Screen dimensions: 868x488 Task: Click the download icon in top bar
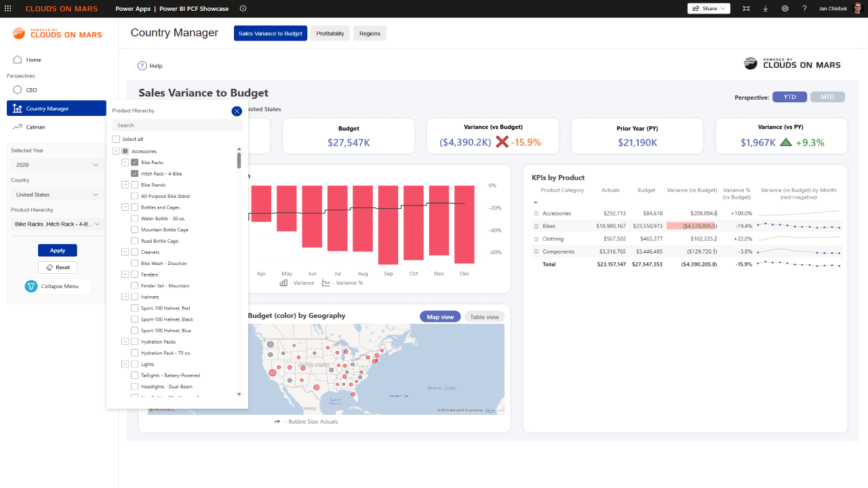coord(766,9)
